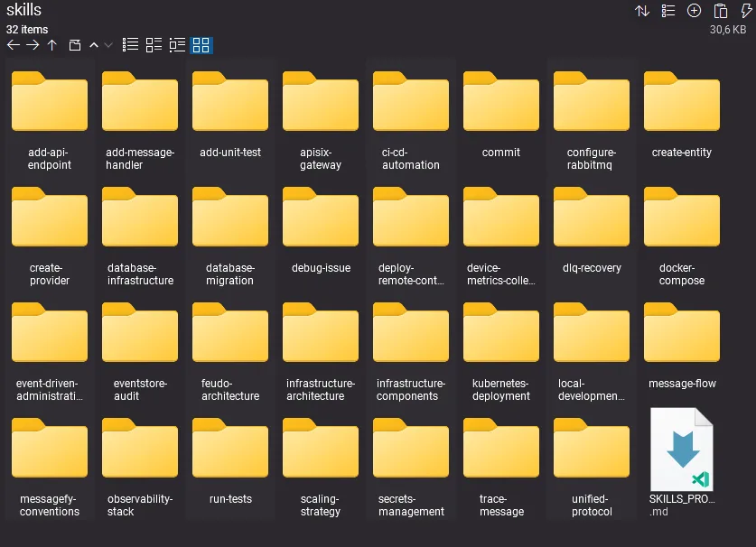Click the upward chevron in navigation bar
Image resolution: width=756 pixels, height=547 pixels.
point(93,45)
